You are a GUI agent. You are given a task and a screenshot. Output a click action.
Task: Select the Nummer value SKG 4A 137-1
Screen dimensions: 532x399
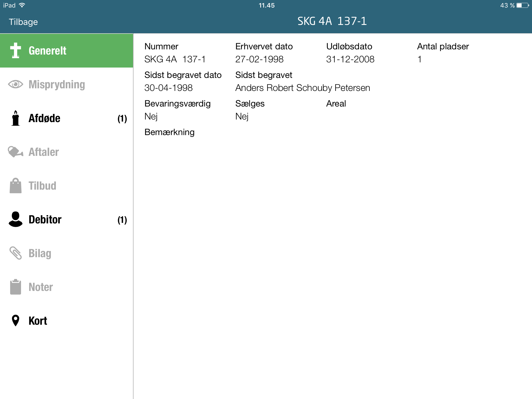click(175, 59)
